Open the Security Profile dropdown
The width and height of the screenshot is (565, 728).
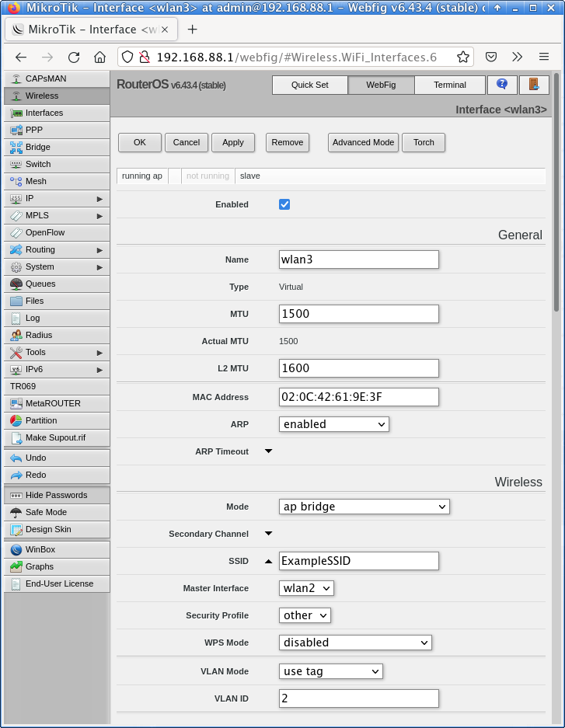point(305,615)
